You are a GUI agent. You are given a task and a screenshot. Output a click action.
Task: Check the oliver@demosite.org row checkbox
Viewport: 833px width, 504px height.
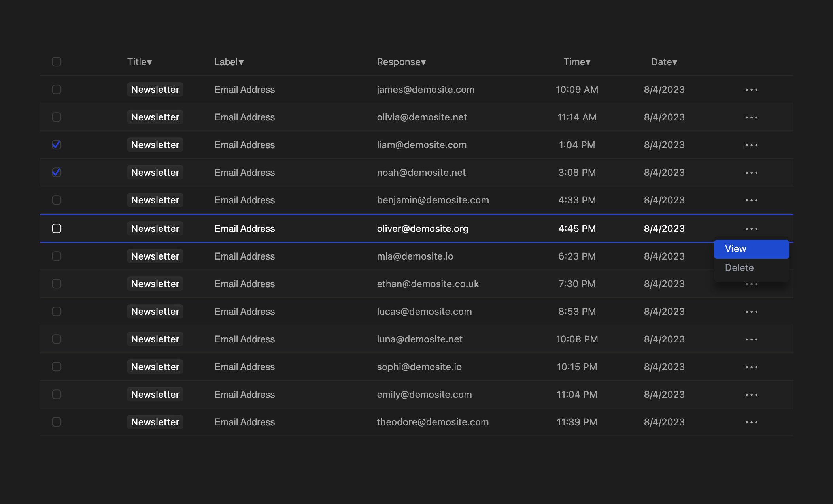(57, 228)
